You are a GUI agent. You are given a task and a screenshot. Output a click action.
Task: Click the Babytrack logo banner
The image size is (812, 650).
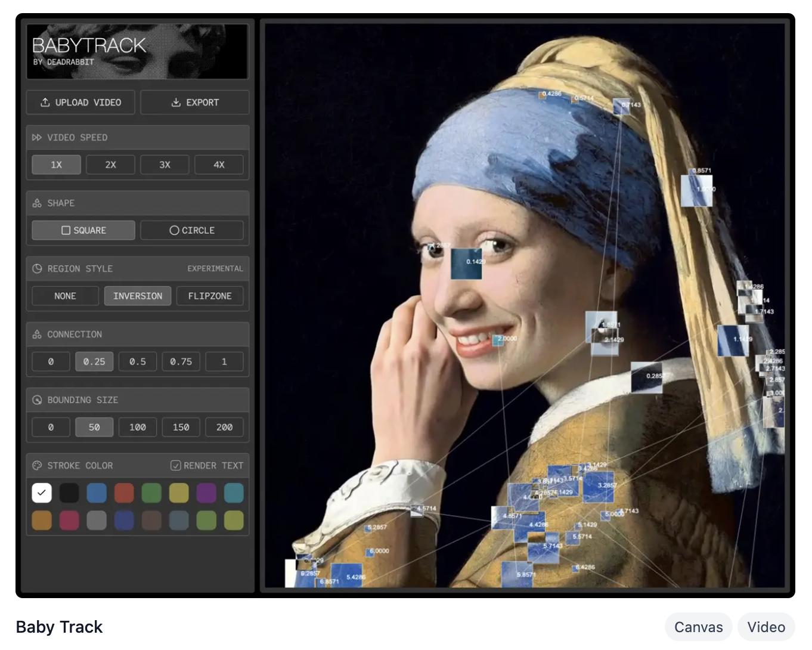click(x=137, y=52)
